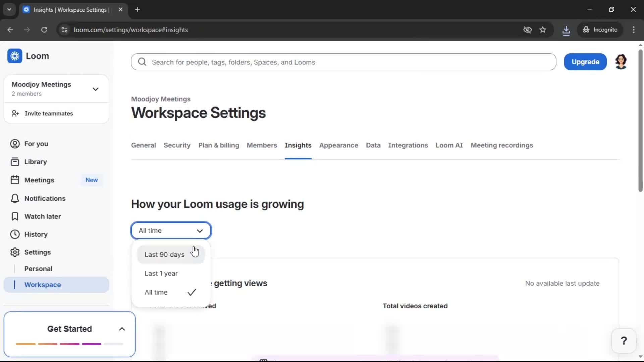Open the user profile avatar

point(621,61)
